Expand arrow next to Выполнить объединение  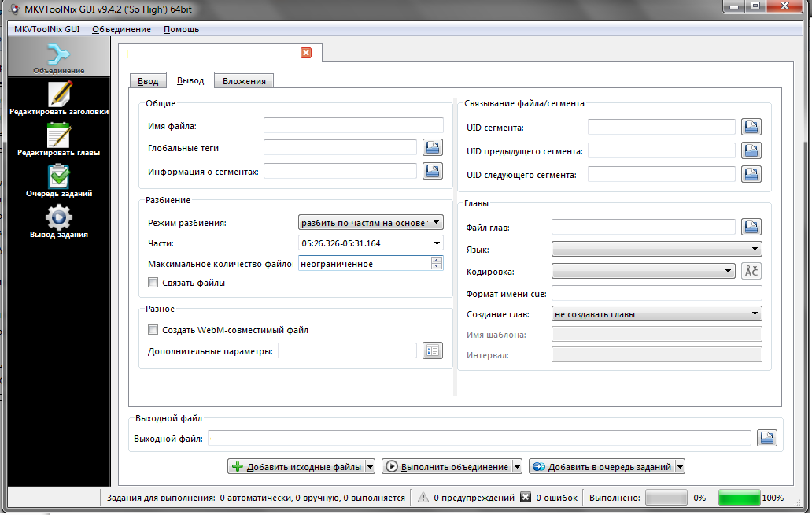coord(517,467)
